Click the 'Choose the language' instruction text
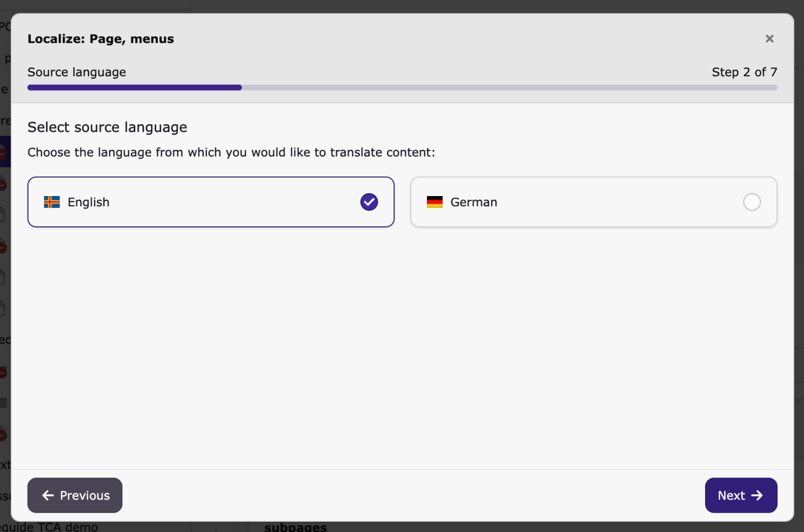Screen dimensions: 804x532 tap(231, 152)
